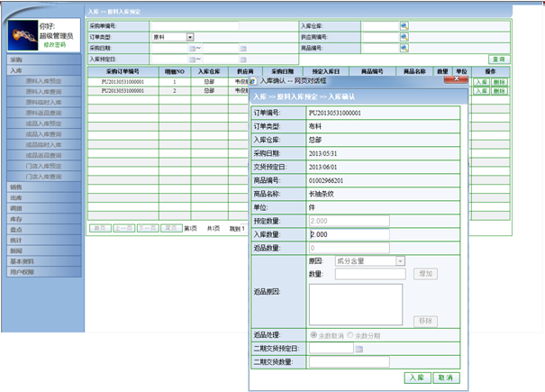Select the 余数取消 radio option
This screenshot has height=392, width=545.
(313, 334)
